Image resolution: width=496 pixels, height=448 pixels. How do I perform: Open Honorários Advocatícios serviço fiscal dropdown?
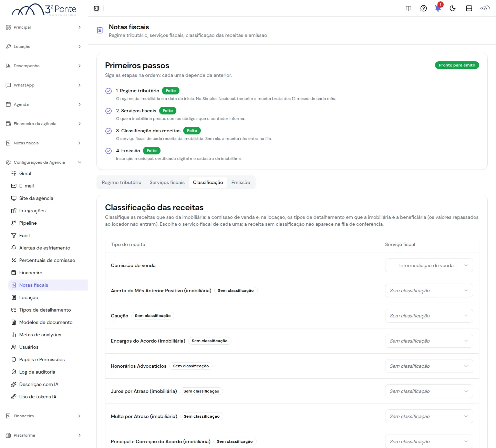(429, 366)
